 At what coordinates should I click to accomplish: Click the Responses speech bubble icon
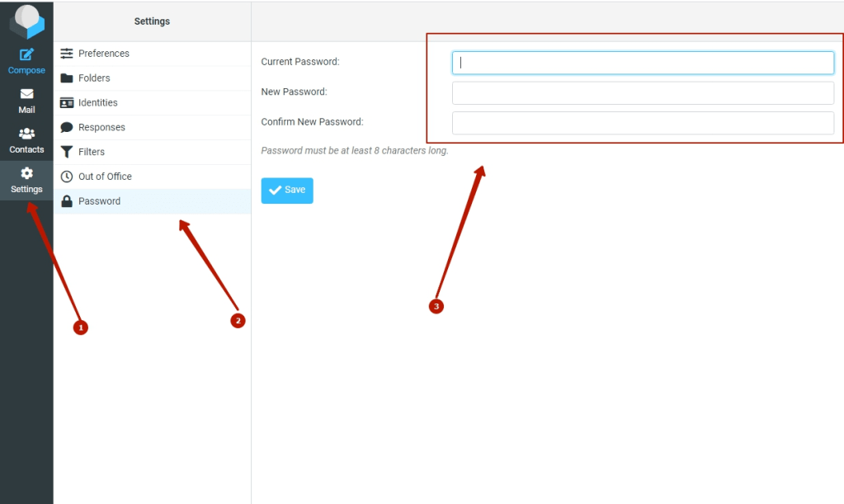(67, 128)
